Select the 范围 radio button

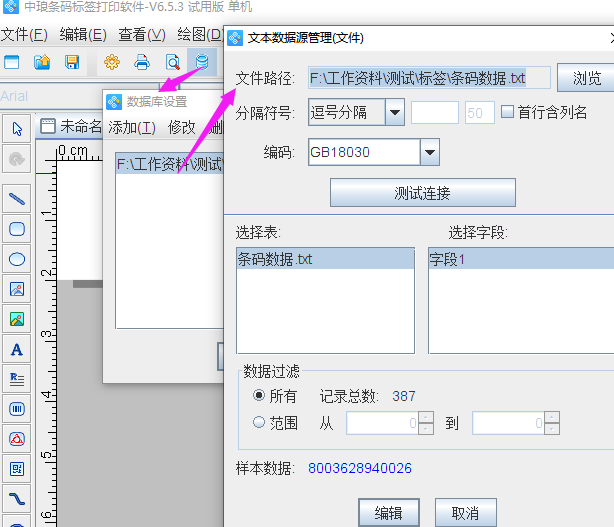click(x=258, y=422)
